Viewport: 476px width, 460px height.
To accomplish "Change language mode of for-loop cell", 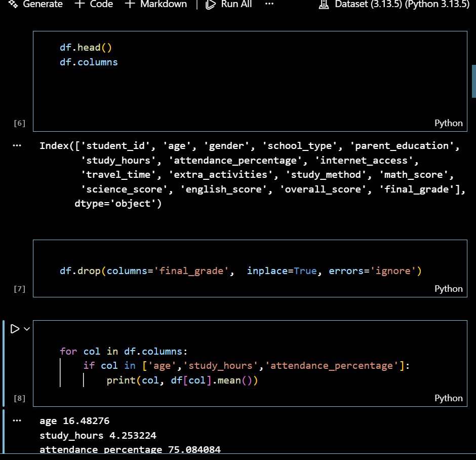I will pos(448,398).
